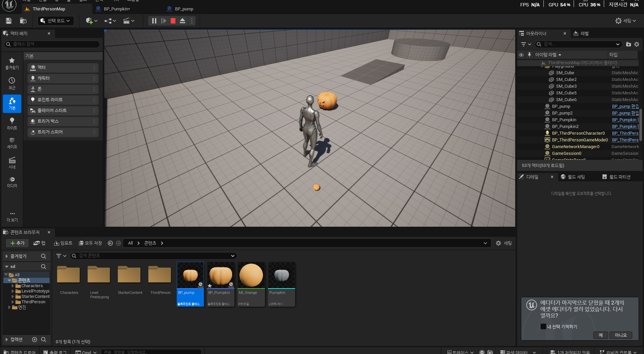
Task: Open the Outliner filter options dropdown
Action: [x=526, y=44]
